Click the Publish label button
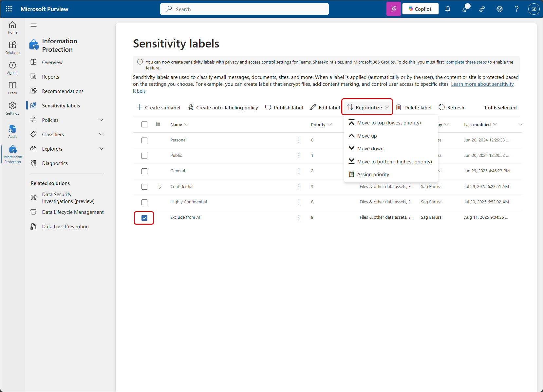The height and width of the screenshot is (392, 543). (x=284, y=107)
